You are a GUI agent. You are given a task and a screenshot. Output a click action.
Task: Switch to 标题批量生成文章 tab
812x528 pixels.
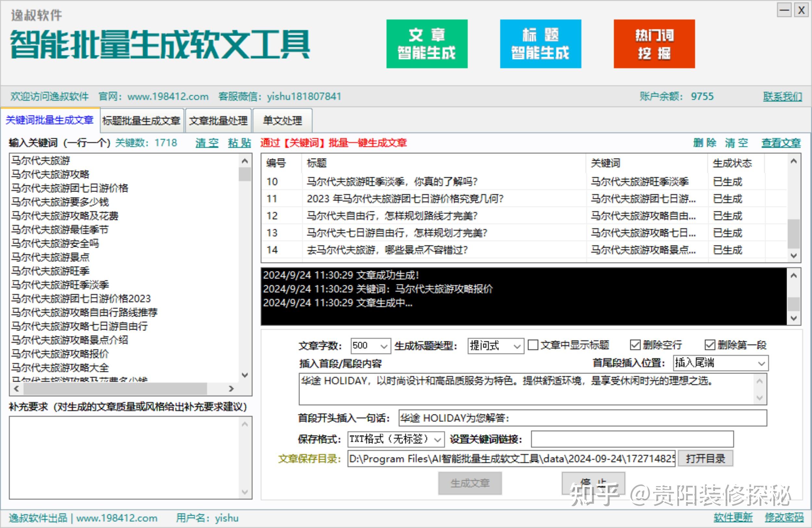point(142,121)
